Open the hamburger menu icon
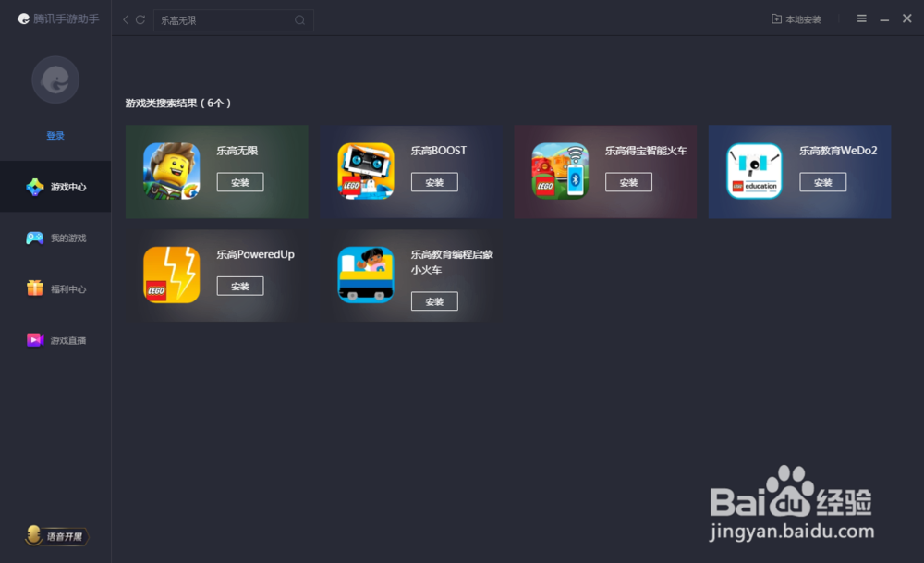 (x=861, y=18)
